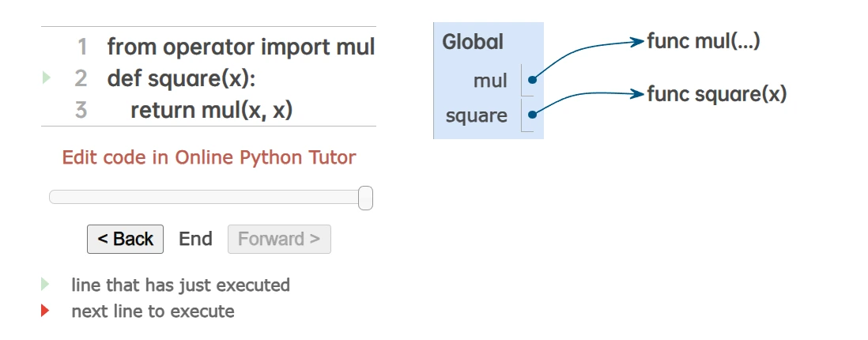Click the pointer dot next to square

click(x=532, y=115)
